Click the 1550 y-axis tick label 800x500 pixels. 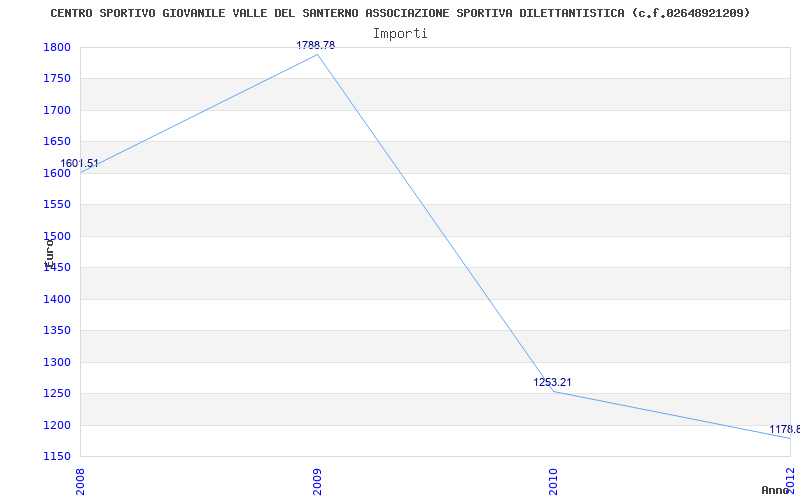(x=57, y=205)
